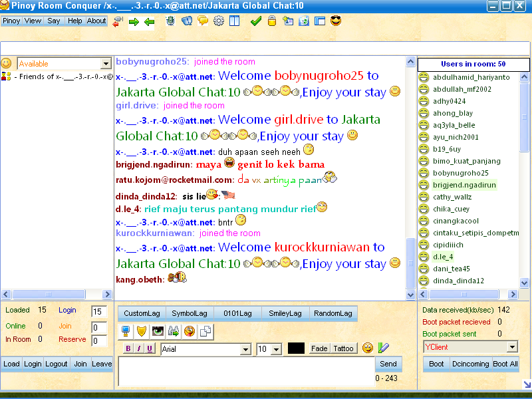Click the Logout button

pyautogui.click(x=57, y=364)
